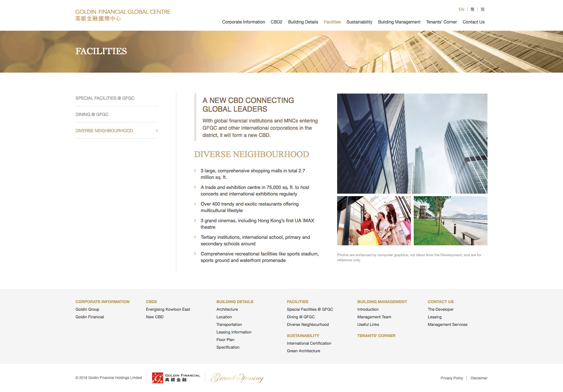Screen dimensions: 563x392
Task: Click the Goldin Financial red logo in footer
Action: [x=176, y=378]
